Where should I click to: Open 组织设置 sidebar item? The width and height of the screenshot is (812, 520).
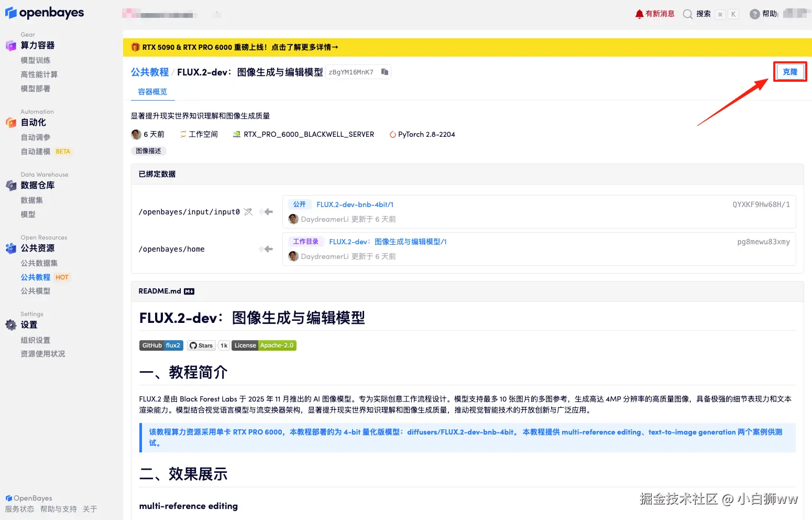[36, 340]
